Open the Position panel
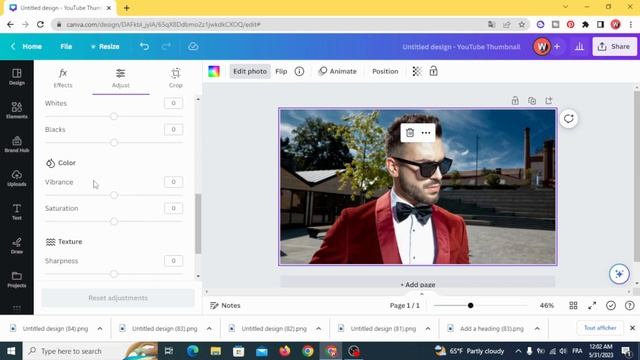This screenshot has height=360, width=640. point(385,71)
